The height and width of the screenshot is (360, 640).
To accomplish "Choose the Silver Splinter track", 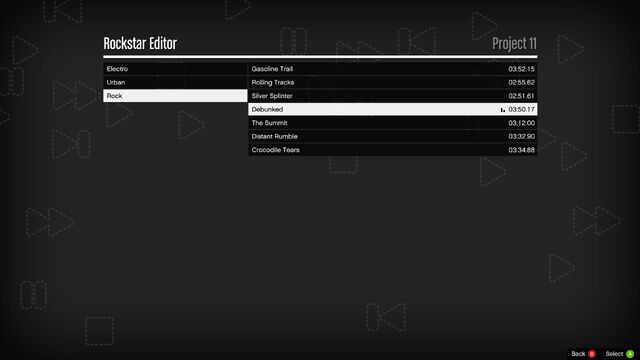I will 393,96.
